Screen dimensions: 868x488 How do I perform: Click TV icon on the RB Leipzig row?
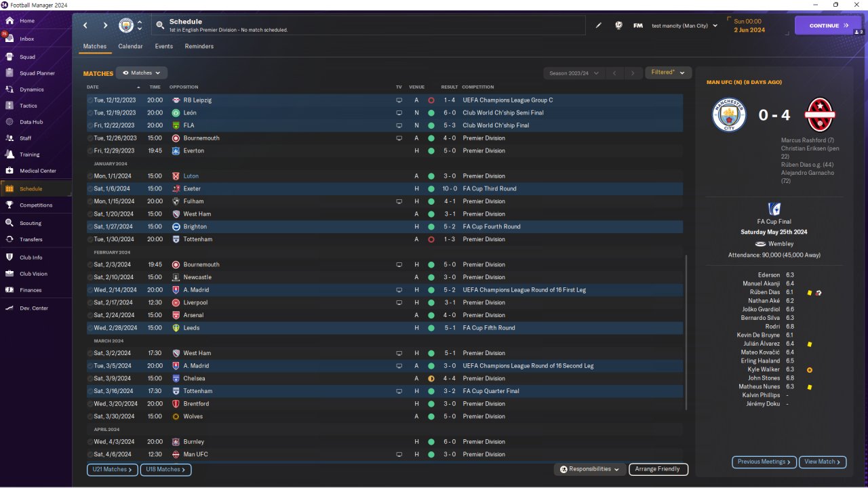click(x=399, y=100)
